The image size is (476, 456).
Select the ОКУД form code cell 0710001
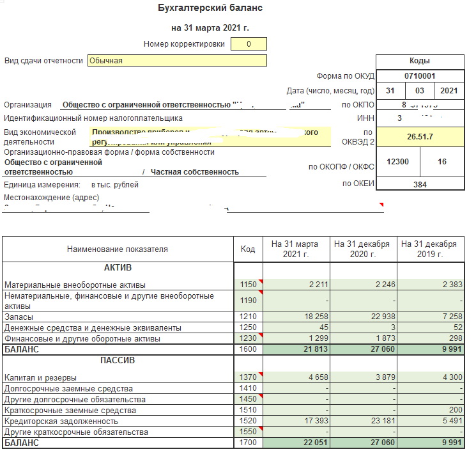pos(420,75)
